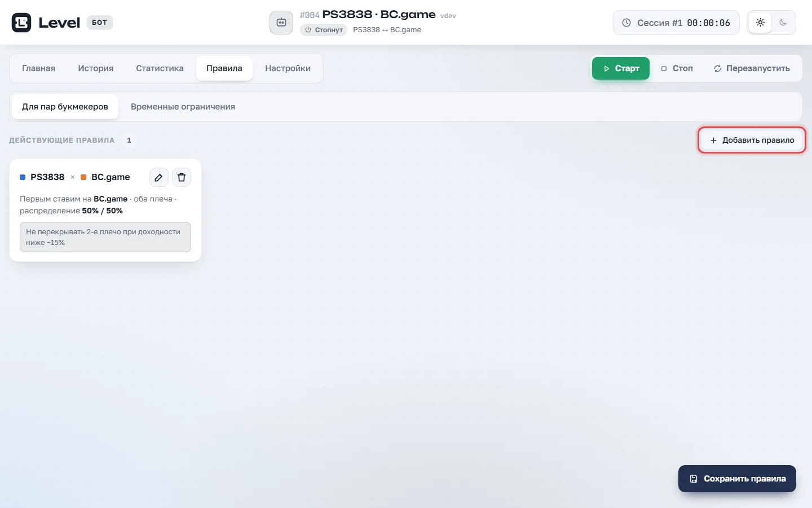Edit the PS3838 × BC.game rule
The width and height of the screenshot is (812, 508).
pyautogui.click(x=159, y=177)
